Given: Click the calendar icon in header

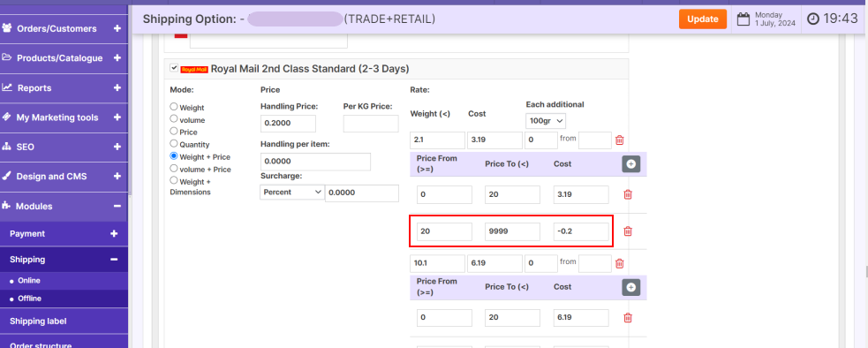Looking at the screenshot, I should coord(743,19).
